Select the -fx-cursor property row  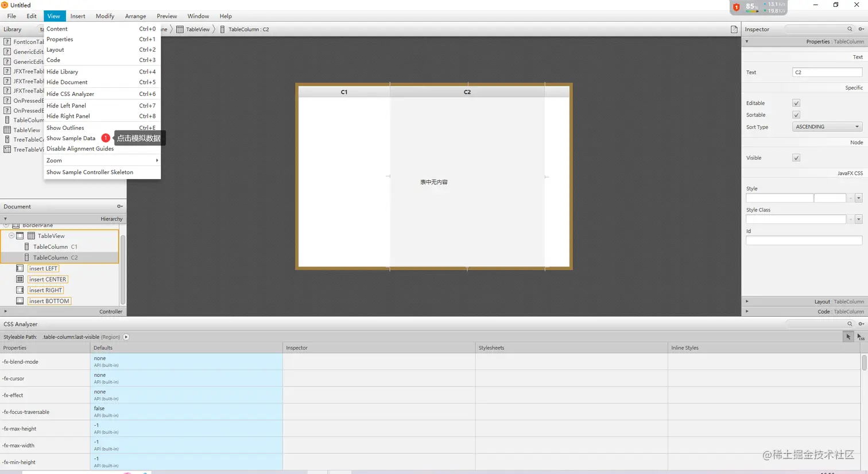pyautogui.click(x=431, y=379)
